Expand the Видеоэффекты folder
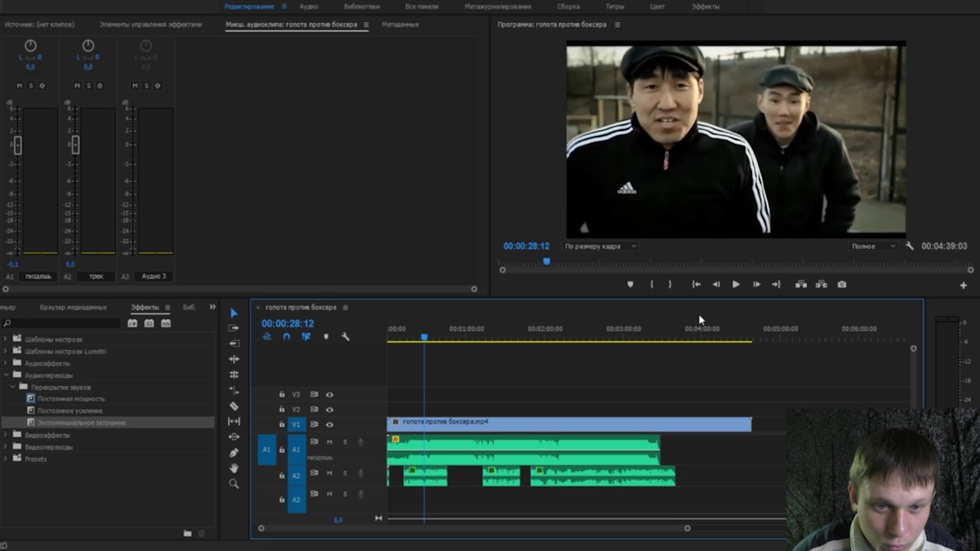 click(x=6, y=435)
